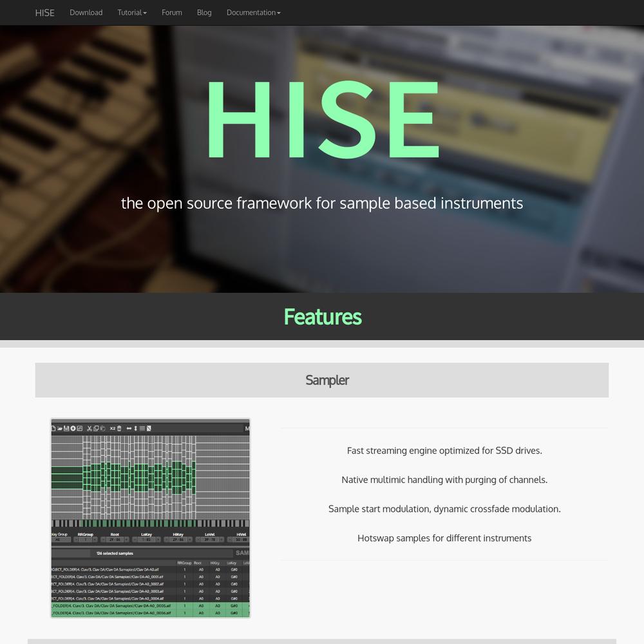
Task: Open the Sampler screenshot thumbnail
Action: click(x=150, y=518)
